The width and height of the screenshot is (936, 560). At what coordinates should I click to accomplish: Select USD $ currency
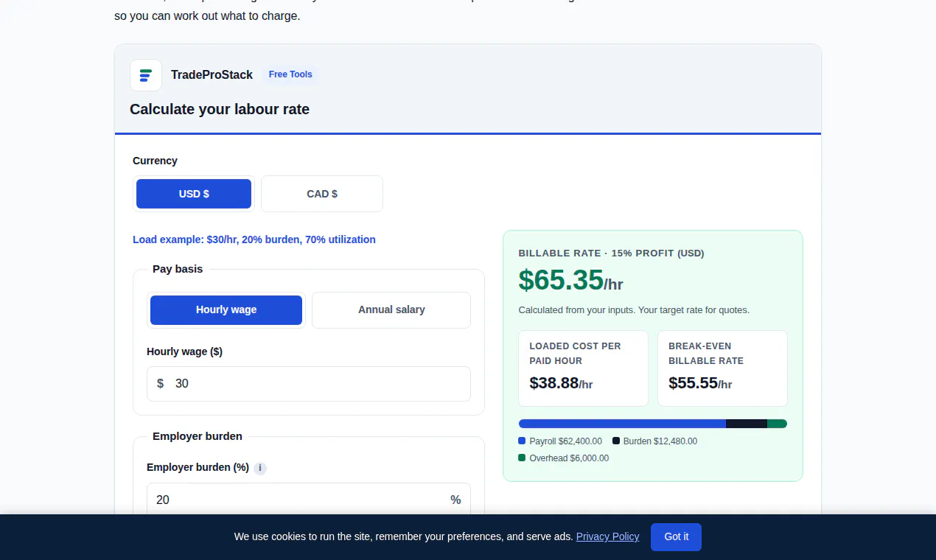[x=194, y=194]
